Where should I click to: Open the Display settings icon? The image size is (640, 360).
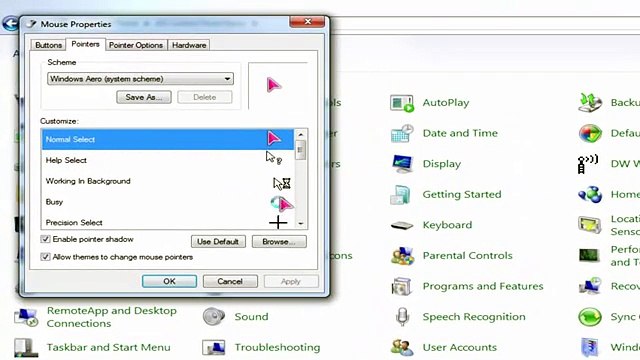tap(402, 164)
